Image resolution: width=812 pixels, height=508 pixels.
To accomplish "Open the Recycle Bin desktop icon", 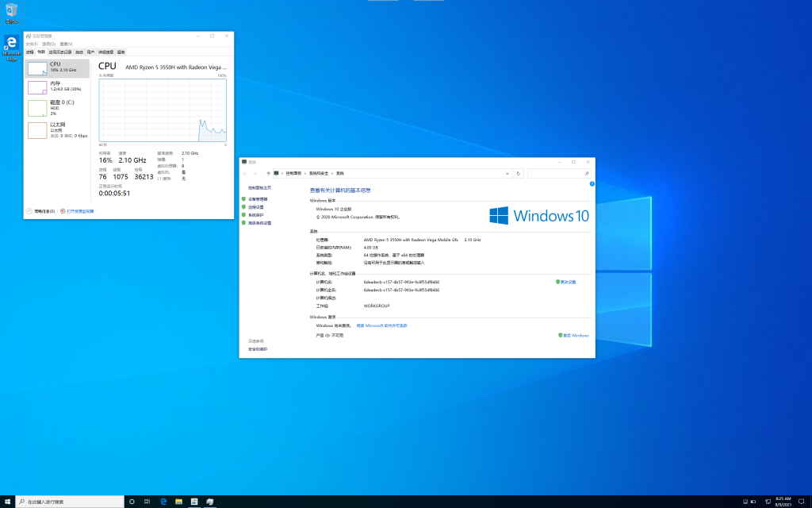I will coord(11,13).
